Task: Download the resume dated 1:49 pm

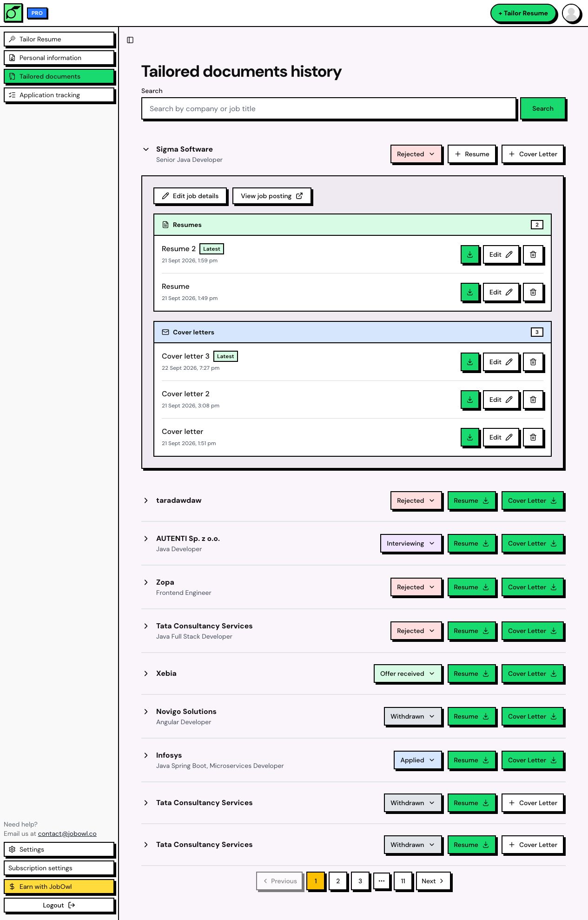Action: pyautogui.click(x=470, y=292)
